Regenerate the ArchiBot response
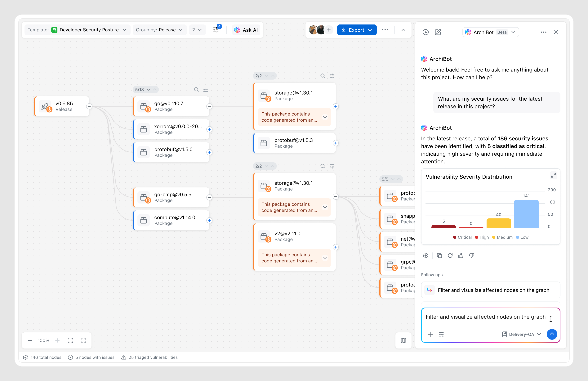588x381 pixels. [450, 256]
